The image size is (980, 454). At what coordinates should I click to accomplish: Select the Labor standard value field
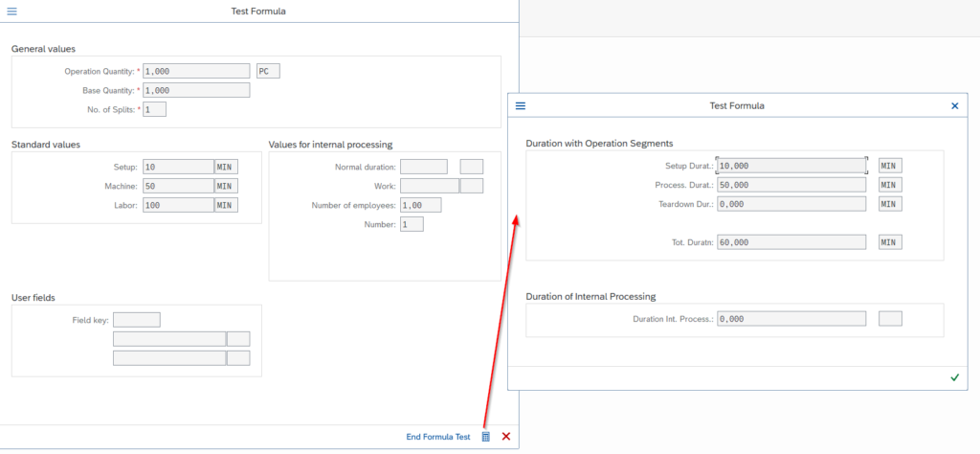coord(178,204)
